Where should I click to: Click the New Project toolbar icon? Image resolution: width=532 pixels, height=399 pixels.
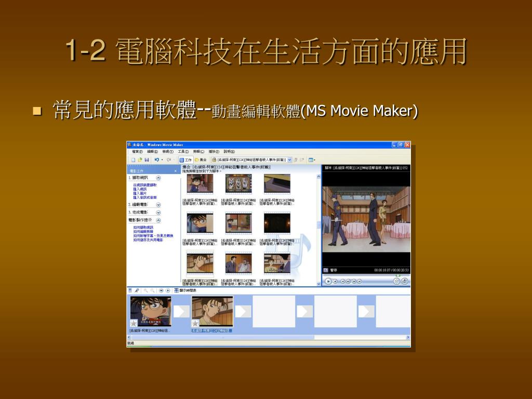click(134, 160)
